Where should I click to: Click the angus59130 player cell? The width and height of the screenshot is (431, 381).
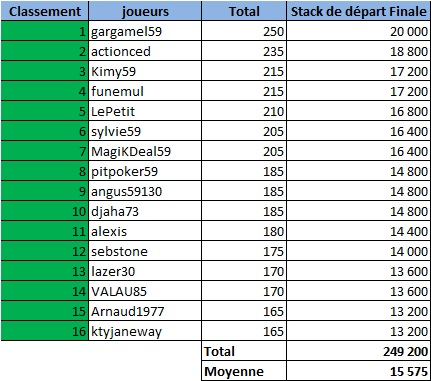coord(145,191)
